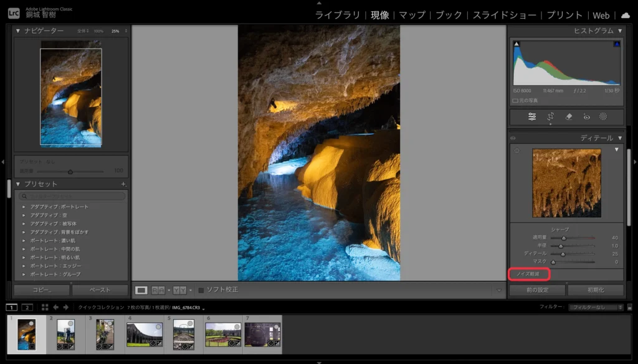Expand the アダプティブ：ポートレート preset group

click(24, 207)
